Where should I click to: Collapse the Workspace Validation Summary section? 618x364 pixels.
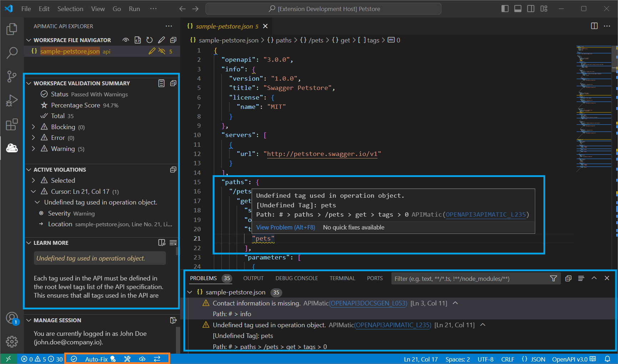[29, 83]
